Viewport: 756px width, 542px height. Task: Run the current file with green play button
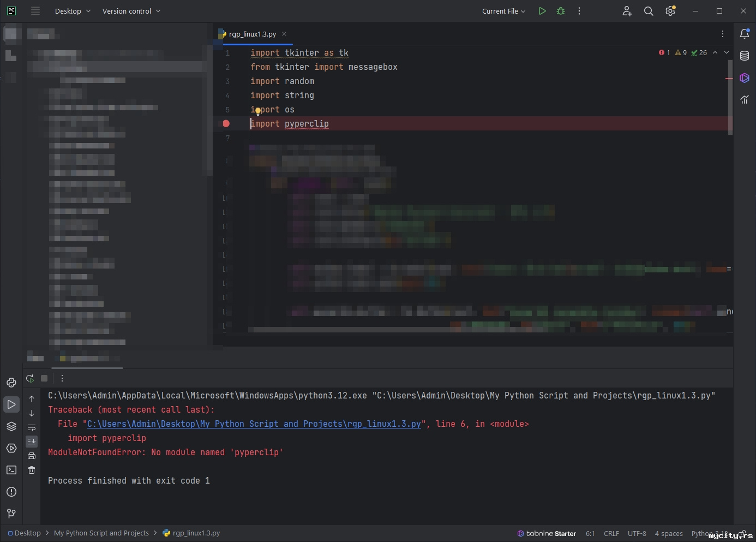point(542,11)
